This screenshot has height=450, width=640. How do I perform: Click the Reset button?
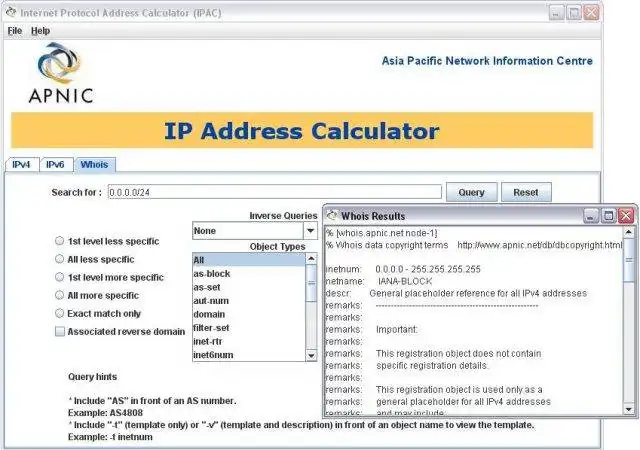526,192
